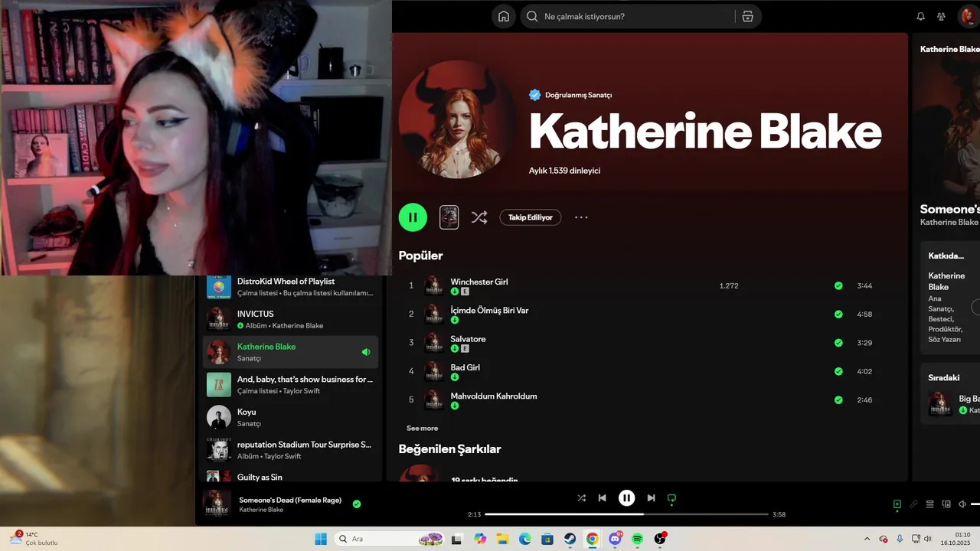The image size is (980, 551).
Task: Open the Browse icon inside search bar
Action: [x=747, y=16]
